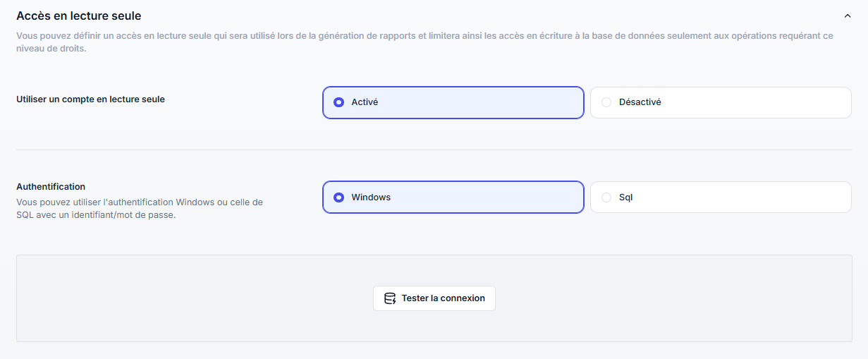Click the "Windows" option label text
868x359 pixels.
pyautogui.click(x=371, y=197)
